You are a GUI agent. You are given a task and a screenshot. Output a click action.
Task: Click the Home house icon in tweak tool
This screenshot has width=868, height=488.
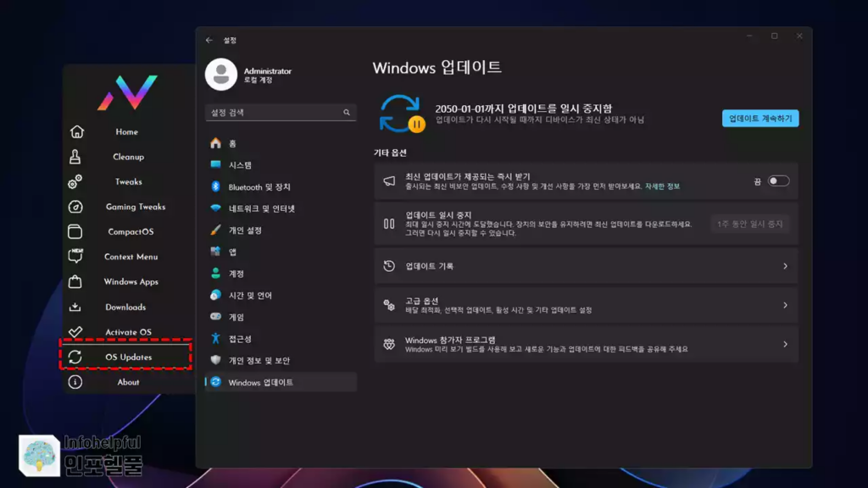click(76, 131)
